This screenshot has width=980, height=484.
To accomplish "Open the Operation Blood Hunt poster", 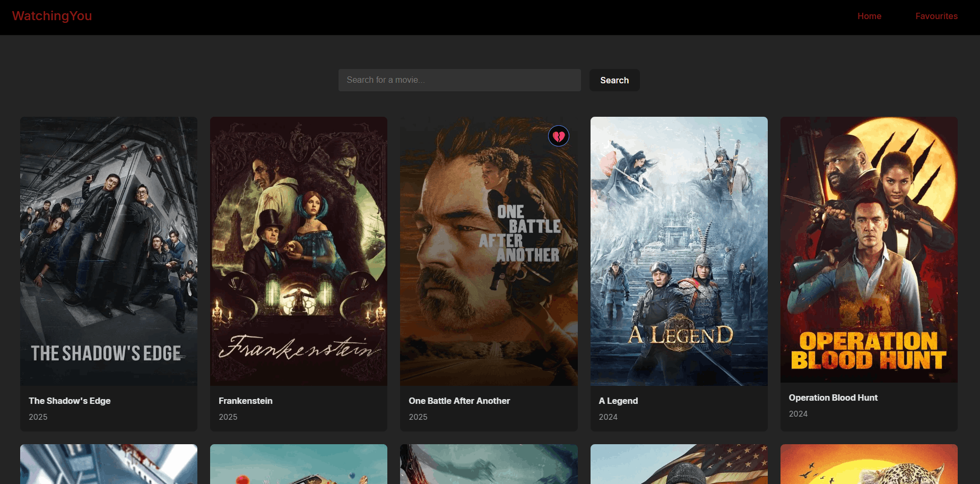I will (869, 249).
